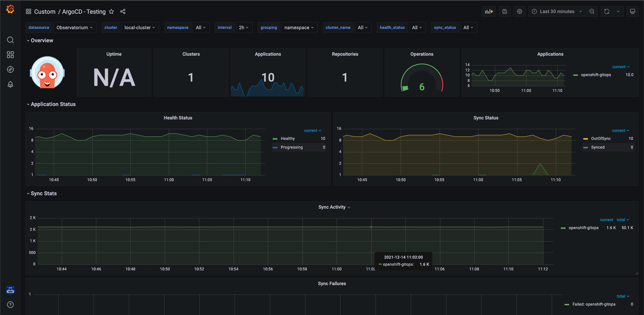Toggle Healthy series in legend
Screen dimensions: 644x315
point(287,139)
